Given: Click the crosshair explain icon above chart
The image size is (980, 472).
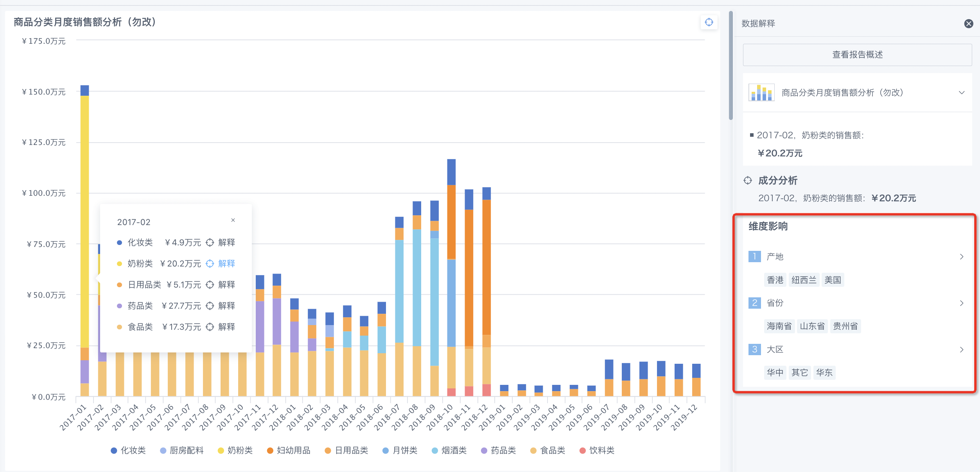Looking at the screenshot, I should click(x=709, y=22).
